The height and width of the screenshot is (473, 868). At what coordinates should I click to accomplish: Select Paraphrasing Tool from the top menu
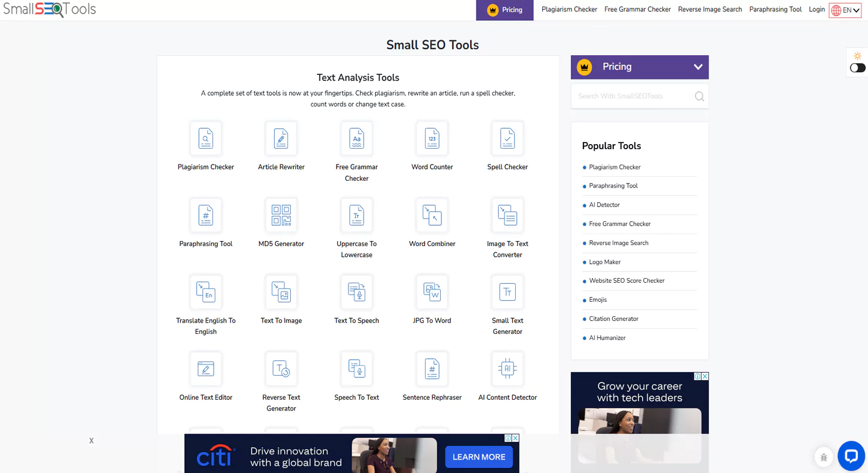coord(775,9)
